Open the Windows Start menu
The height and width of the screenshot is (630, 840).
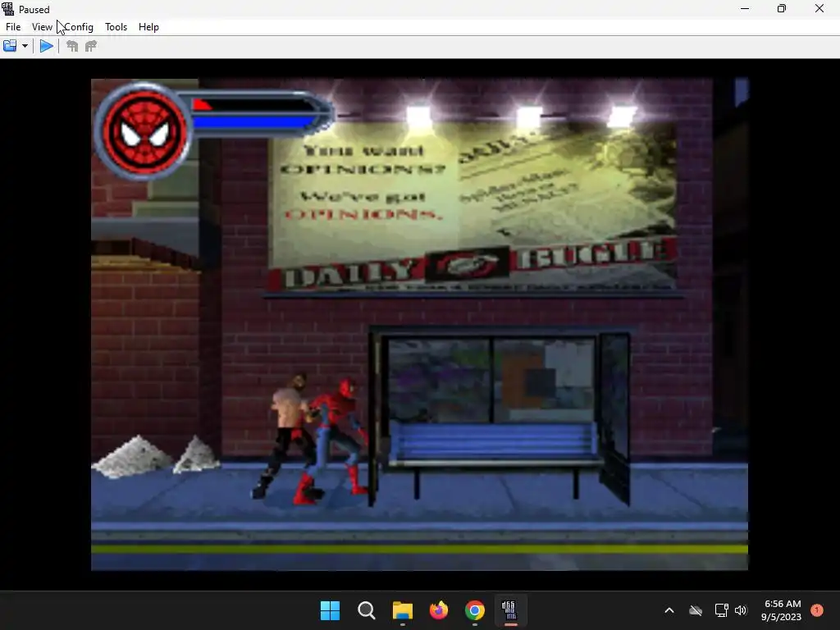pos(330,610)
